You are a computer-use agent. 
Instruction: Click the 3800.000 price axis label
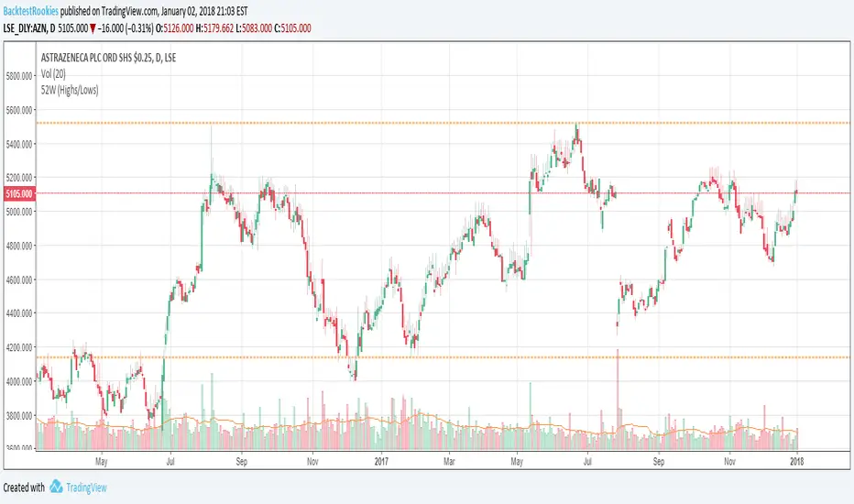[x=19, y=415]
